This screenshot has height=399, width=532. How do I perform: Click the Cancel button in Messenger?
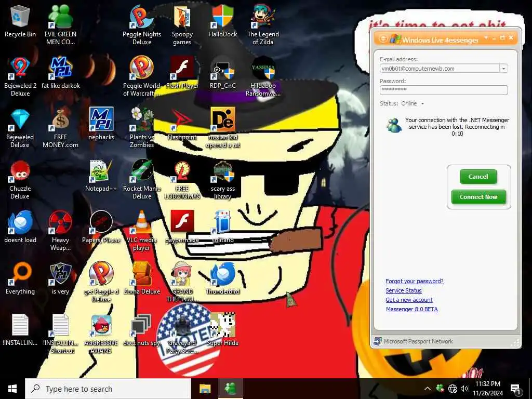tap(478, 177)
